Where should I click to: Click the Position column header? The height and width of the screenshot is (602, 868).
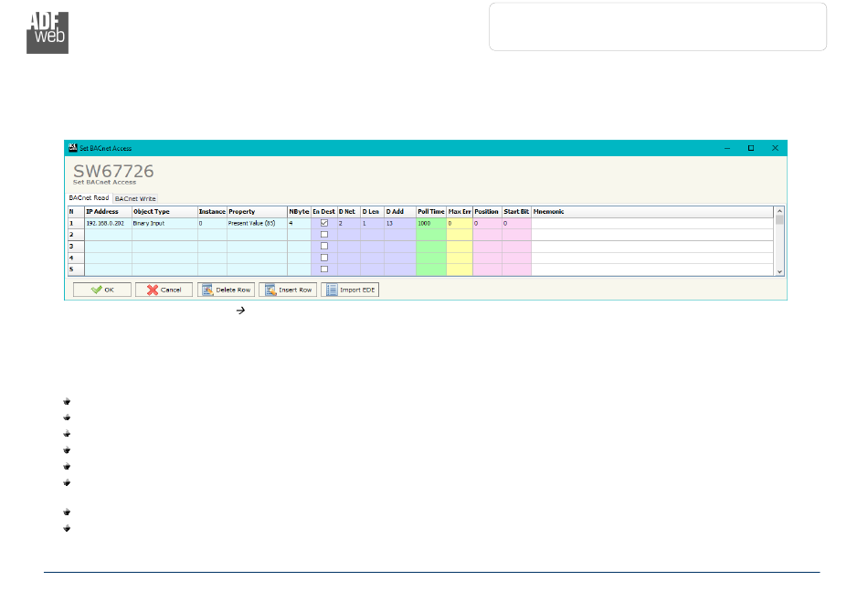click(487, 212)
